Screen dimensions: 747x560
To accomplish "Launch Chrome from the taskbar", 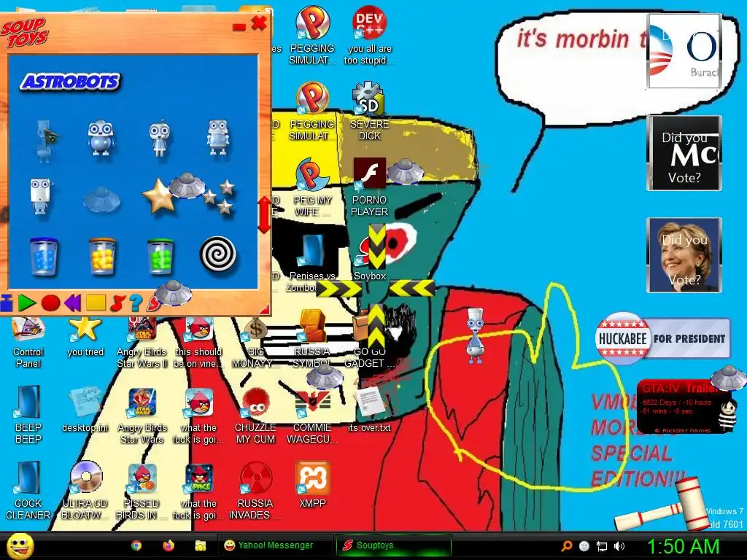I will tap(136, 545).
